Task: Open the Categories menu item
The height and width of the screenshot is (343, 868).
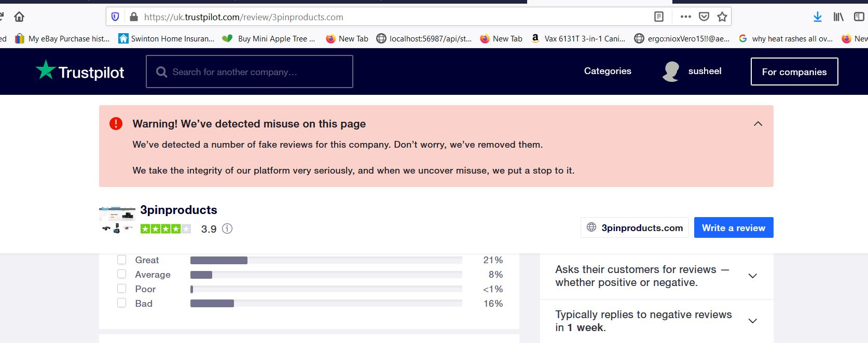Action: coord(608,71)
